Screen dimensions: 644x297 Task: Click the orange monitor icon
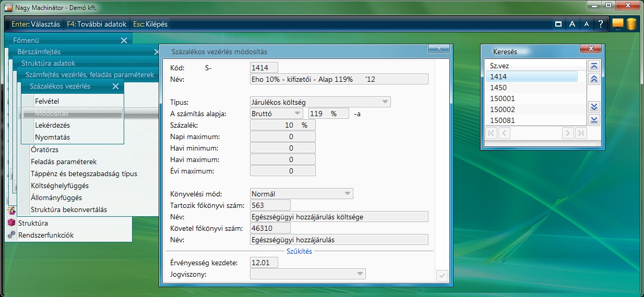click(618, 24)
